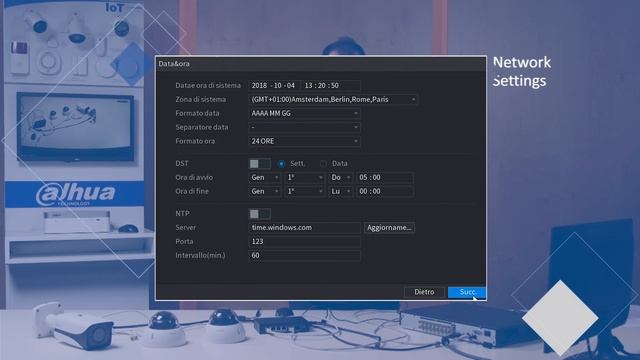The image size is (640, 360).
Task: Open the Ora di avvio day dropdown (Do)
Action: (x=340, y=178)
